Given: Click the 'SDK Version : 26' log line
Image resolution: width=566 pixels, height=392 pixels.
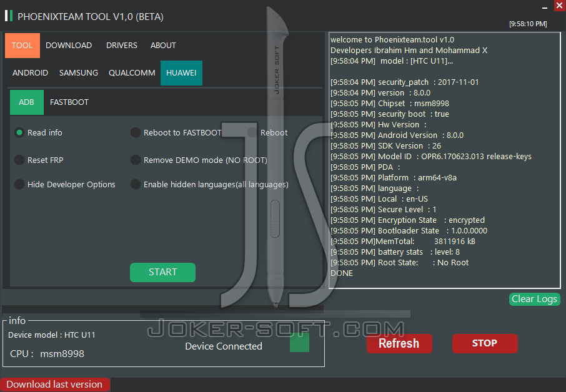Looking at the screenshot, I should [386, 146].
